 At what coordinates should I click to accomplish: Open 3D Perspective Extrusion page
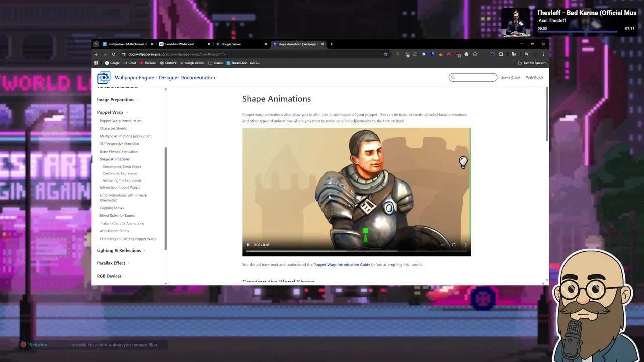tap(119, 144)
